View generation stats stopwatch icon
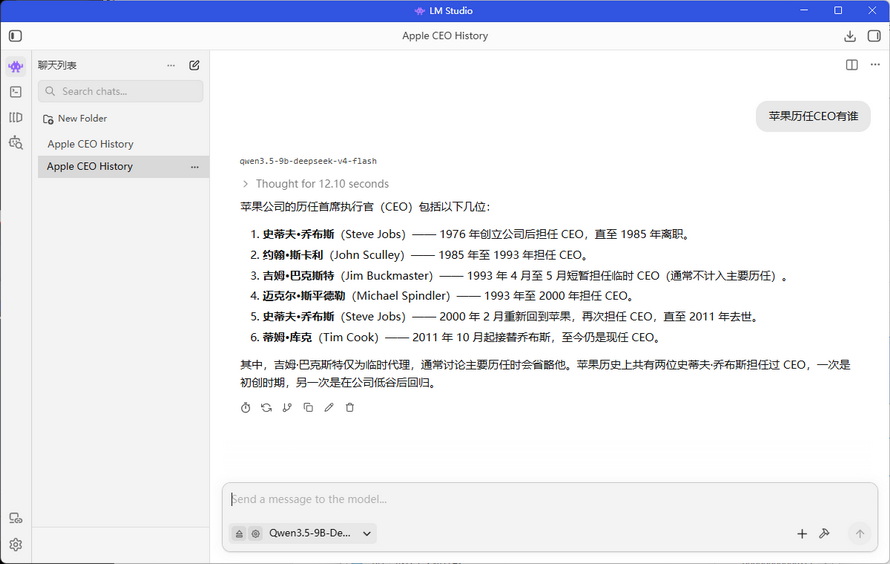The width and height of the screenshot is (890, 564). tap(245, 407)
